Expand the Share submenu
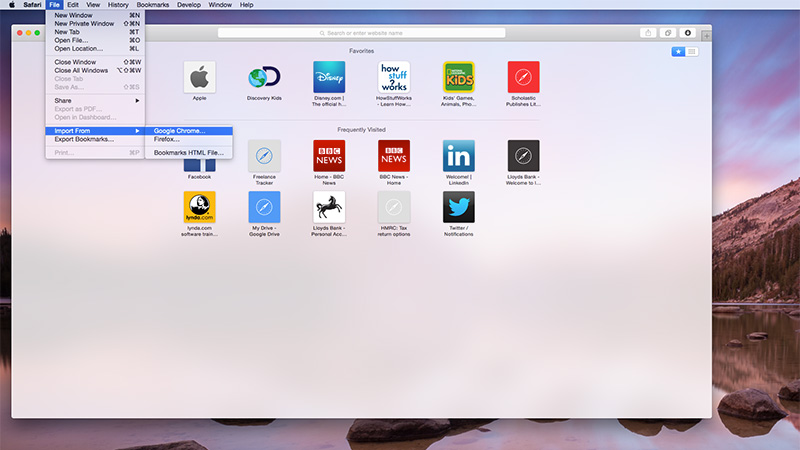This screenshot has height=450, width=800. point(95,101)
